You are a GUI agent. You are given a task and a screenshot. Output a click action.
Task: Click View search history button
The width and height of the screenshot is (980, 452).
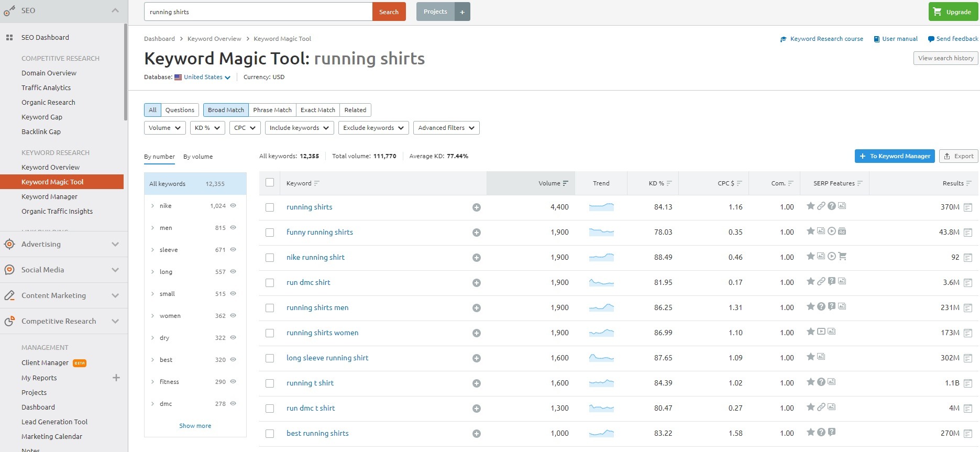tap(946, 58)
